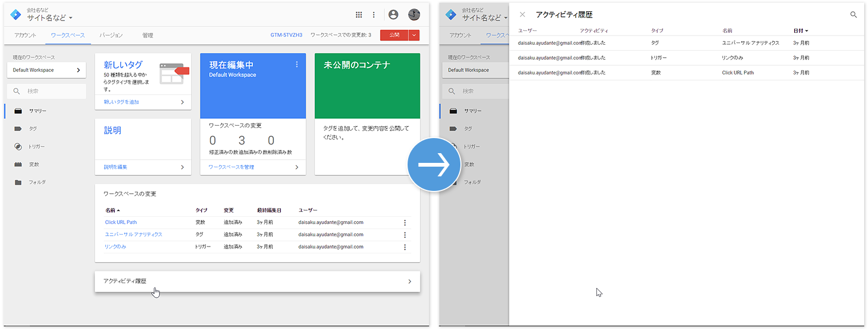Open the row menu for リンクのみ
This screenshot has height=329, width=868.
coord(405,247)
